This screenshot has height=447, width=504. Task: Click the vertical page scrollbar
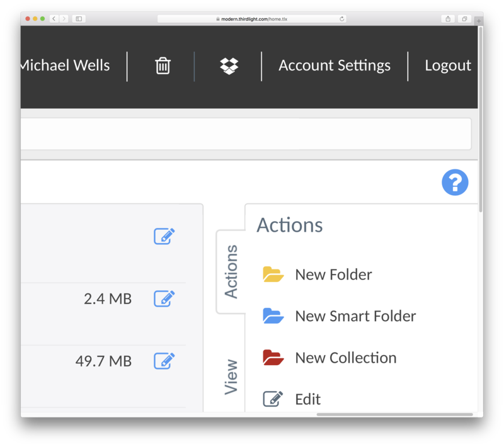point(481,120)
